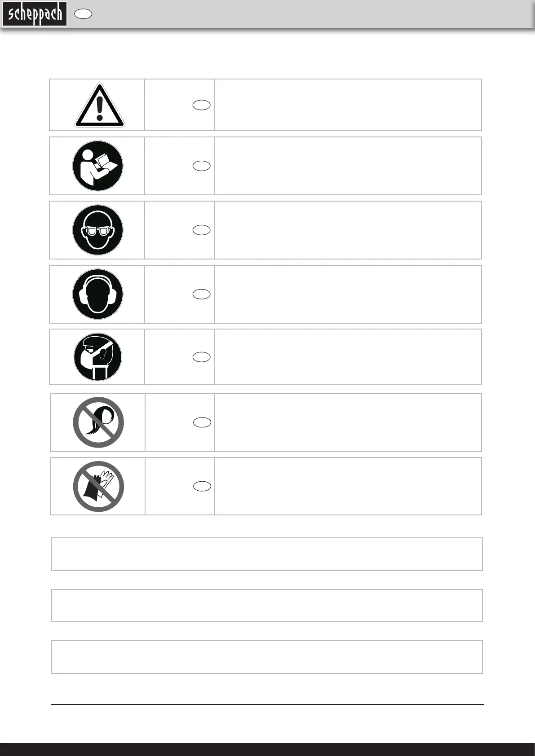Click the oval marker in the no long hair row
This screenshot has height=756, width=535.
tap(202, 422)
